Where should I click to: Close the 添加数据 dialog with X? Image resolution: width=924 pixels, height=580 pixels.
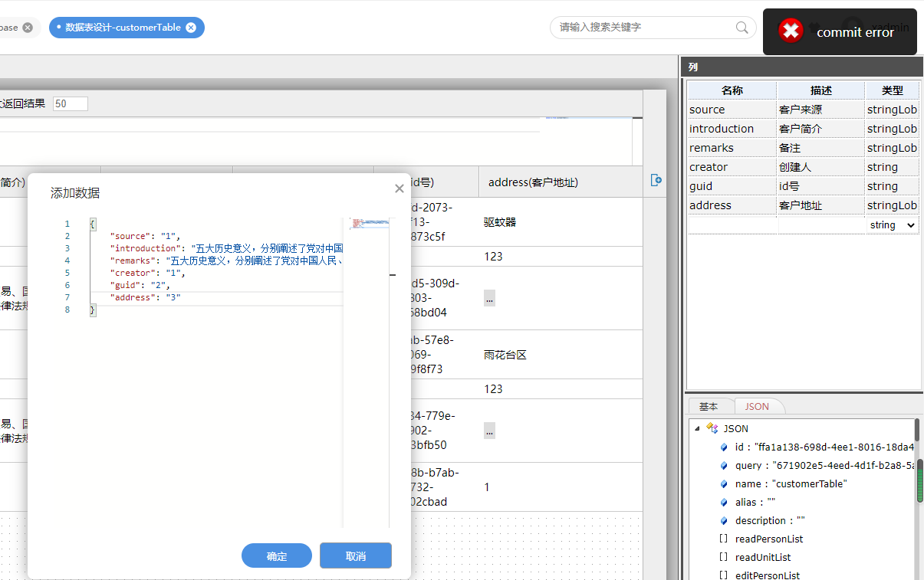(x=399, y=188)
